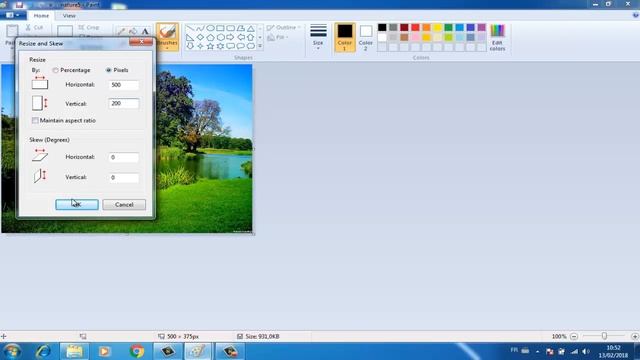The width and height of the screenshot is (640, 360).
Task: Pick the Polygon shape
Action: 241,28
